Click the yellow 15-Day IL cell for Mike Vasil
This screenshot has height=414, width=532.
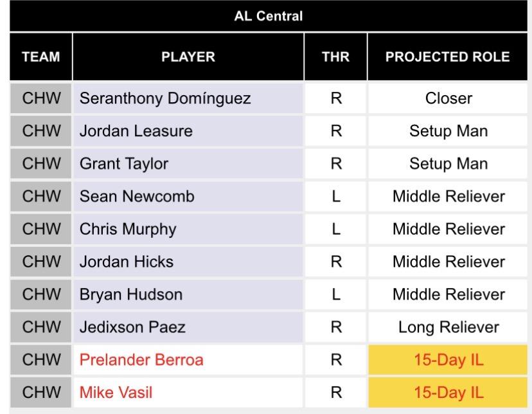pyautogui.click(x=448, y=392)
